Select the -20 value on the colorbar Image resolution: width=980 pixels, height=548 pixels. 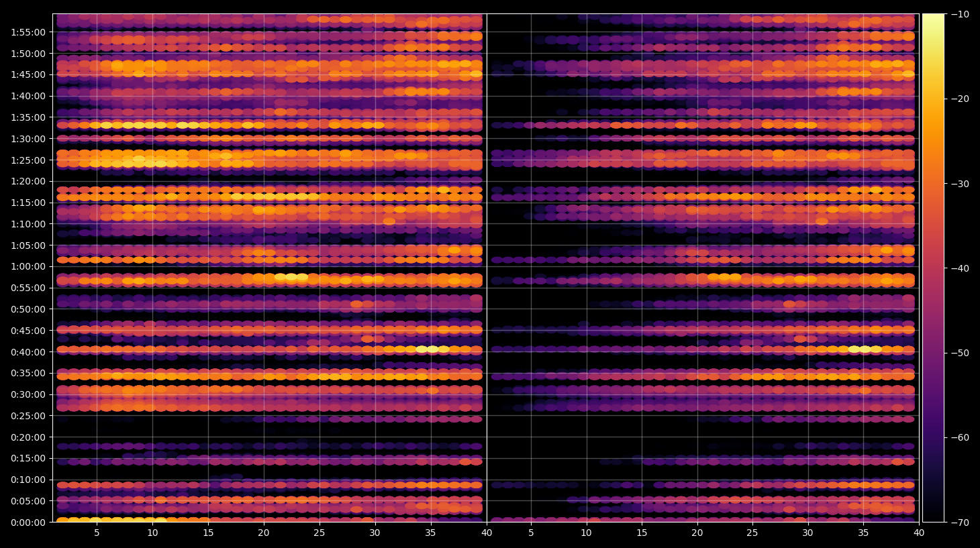(x=960, y=99)
